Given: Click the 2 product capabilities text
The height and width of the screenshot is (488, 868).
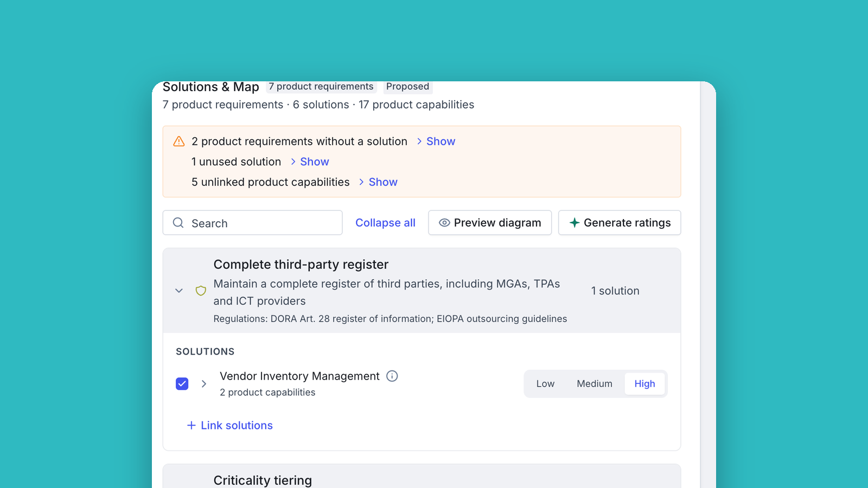Looking at the screenshot, I should 267,392.
